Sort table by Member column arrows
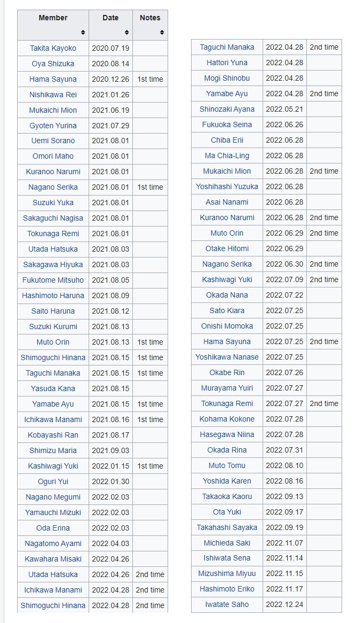 click(83, 32)
